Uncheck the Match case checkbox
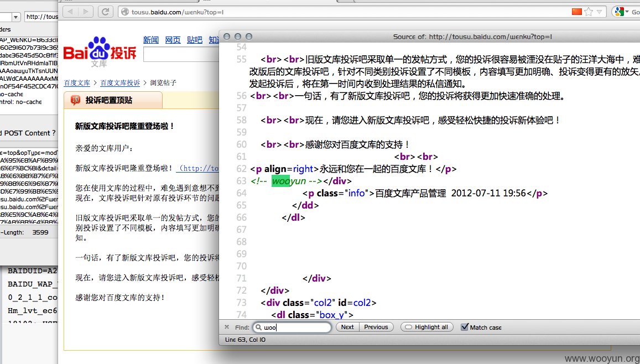Image resolution: width=640 pixels, height=364 pixels. click(x=465, y=327)
